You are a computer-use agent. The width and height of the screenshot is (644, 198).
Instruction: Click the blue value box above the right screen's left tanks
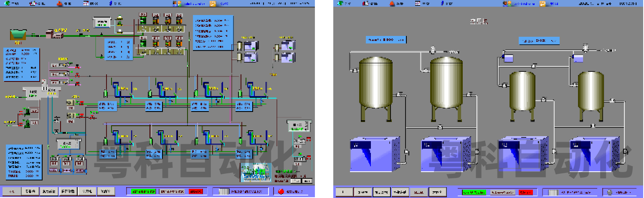[385, 40]
